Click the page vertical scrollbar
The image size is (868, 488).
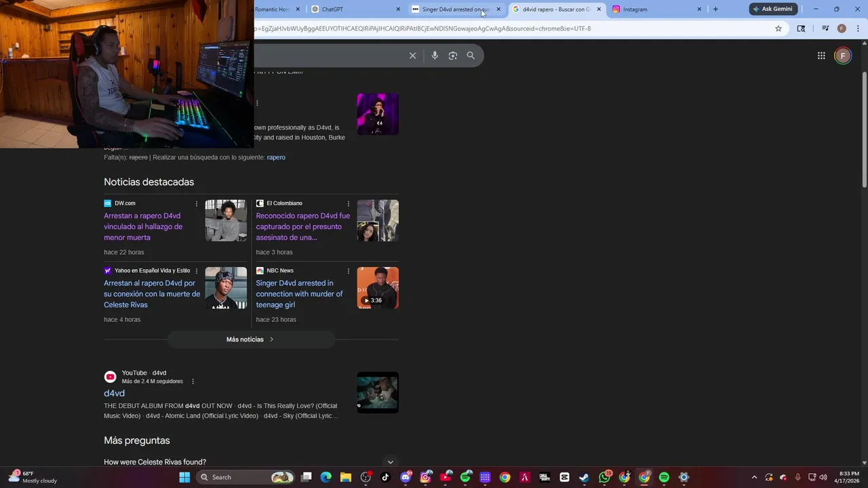[x=864, y=129]
